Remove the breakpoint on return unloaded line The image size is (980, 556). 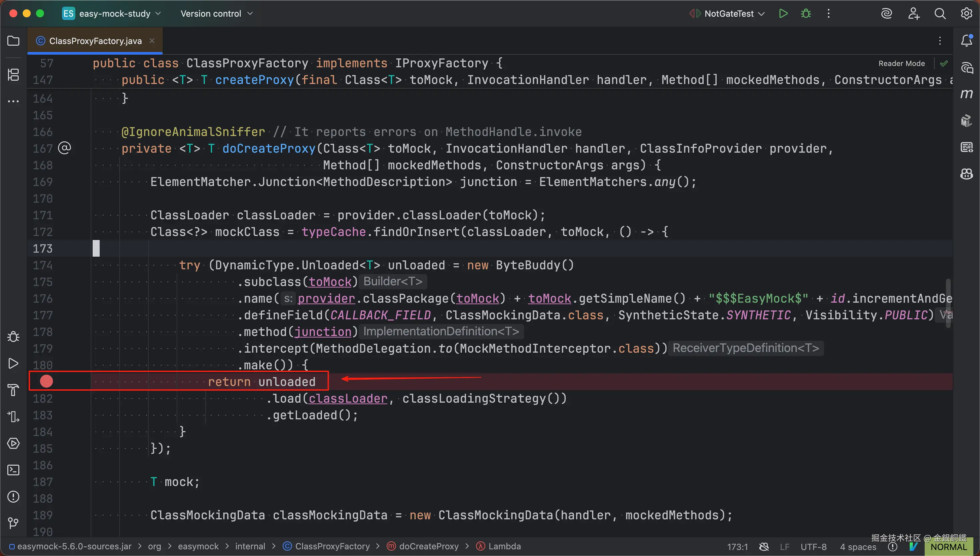click(x=47, y=381)
